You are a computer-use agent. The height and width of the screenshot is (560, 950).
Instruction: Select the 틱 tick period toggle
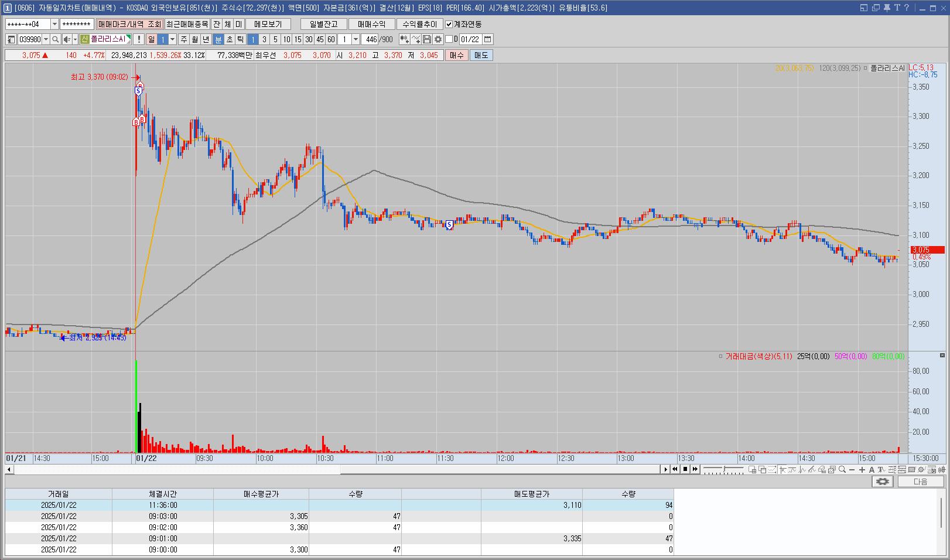point(241,39)
